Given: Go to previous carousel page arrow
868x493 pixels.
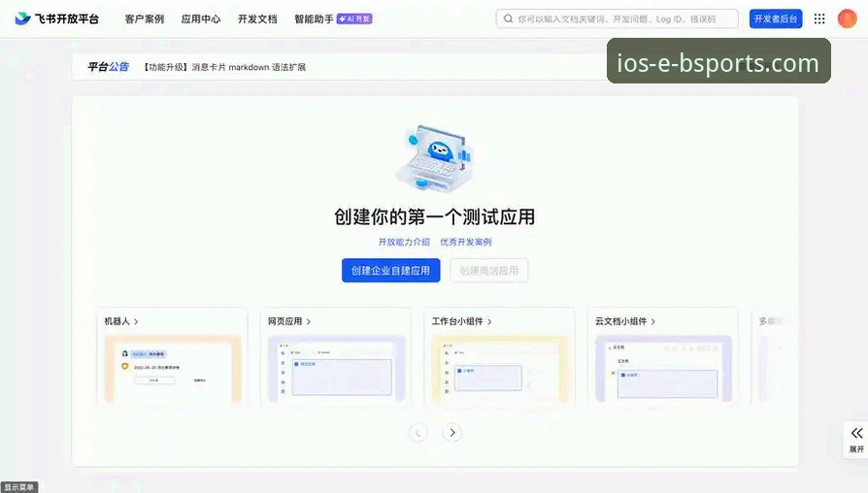Looking at the screenshot, I should coord(417,433).
